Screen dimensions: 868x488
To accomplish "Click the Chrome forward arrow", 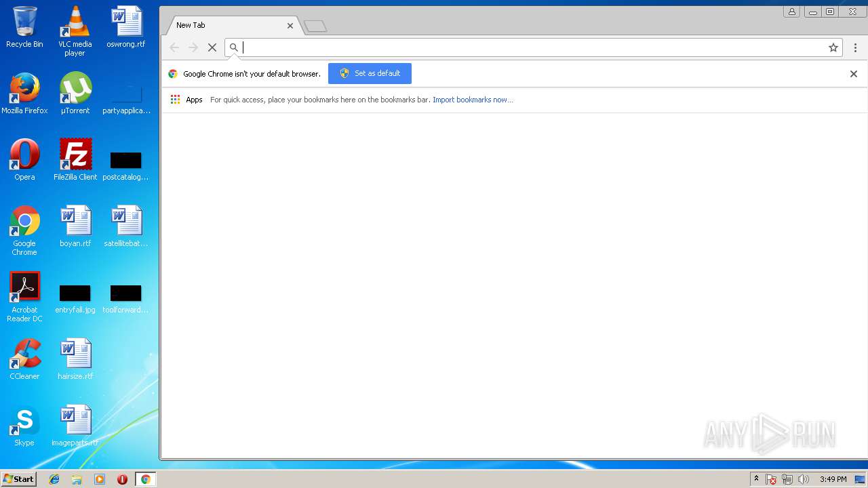I will tap(193, 47).
